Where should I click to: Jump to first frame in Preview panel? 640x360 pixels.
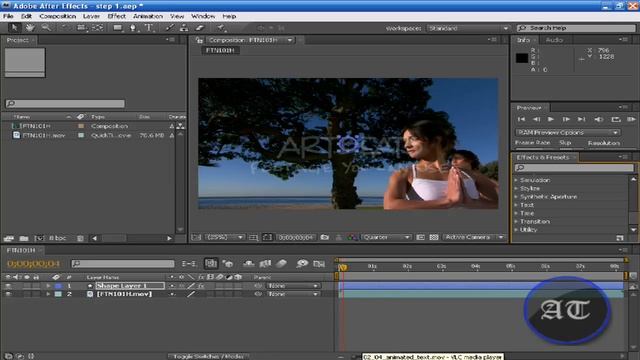click(x=521, y=119)
